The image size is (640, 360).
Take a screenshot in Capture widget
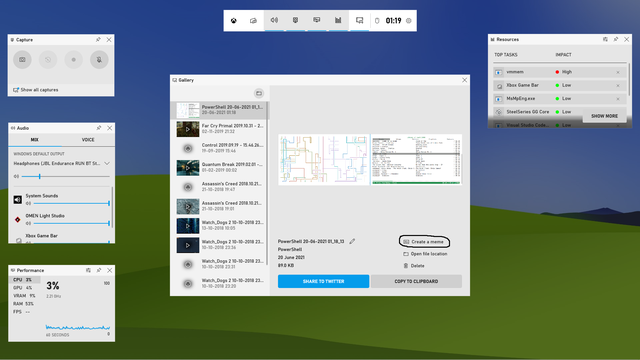click(x=22, y=60)
